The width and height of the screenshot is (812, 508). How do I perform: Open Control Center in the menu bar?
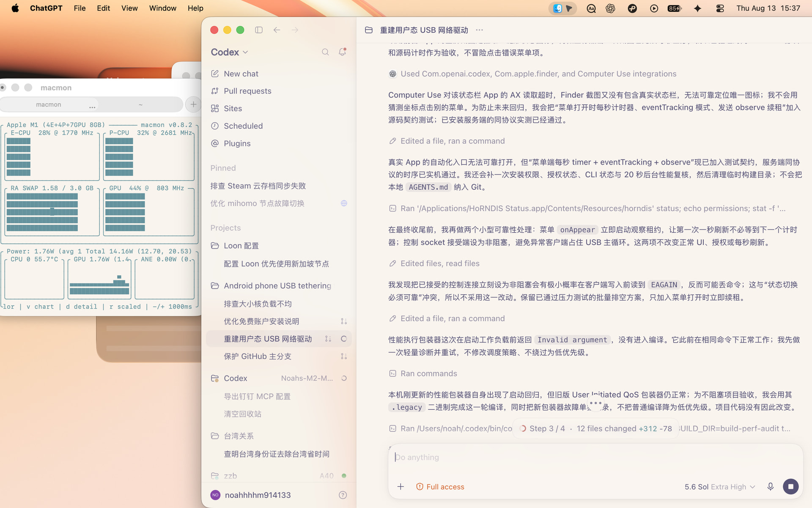click(x=720, y=8)
